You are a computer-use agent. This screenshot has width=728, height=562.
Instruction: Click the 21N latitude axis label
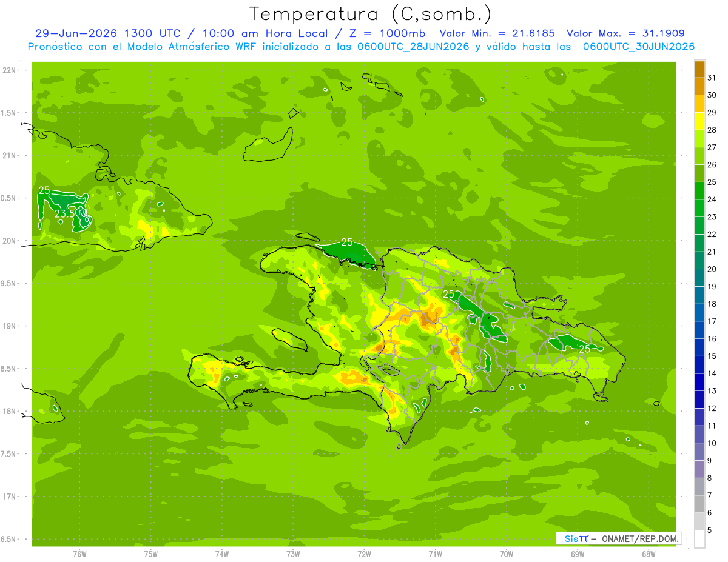pos(10,155)
